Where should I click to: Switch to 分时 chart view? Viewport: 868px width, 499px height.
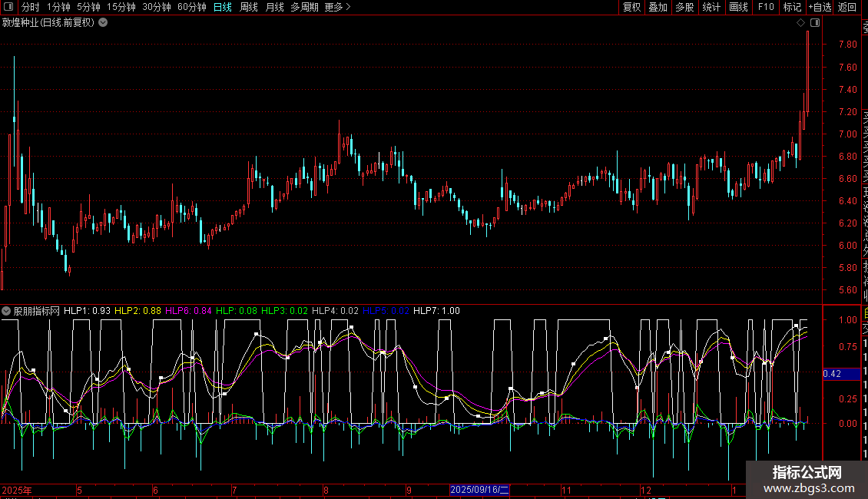click(31, 7)
